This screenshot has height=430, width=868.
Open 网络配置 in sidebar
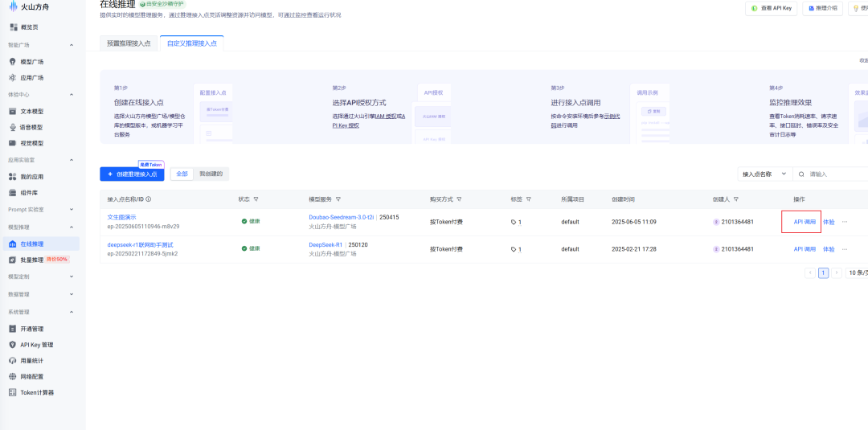[31, 377]
